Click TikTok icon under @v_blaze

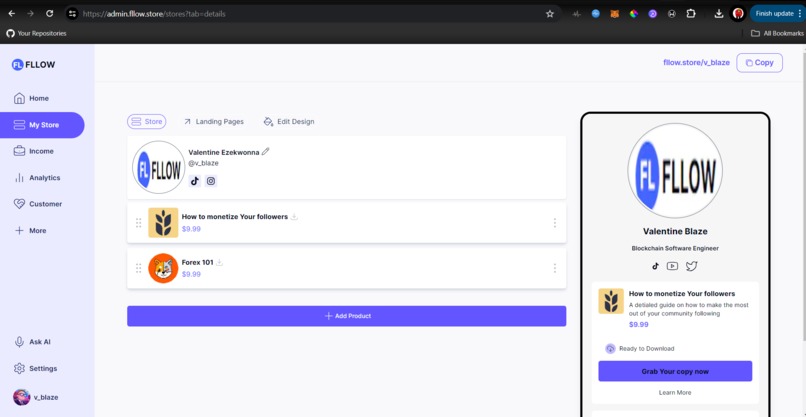tap(194, 181)
